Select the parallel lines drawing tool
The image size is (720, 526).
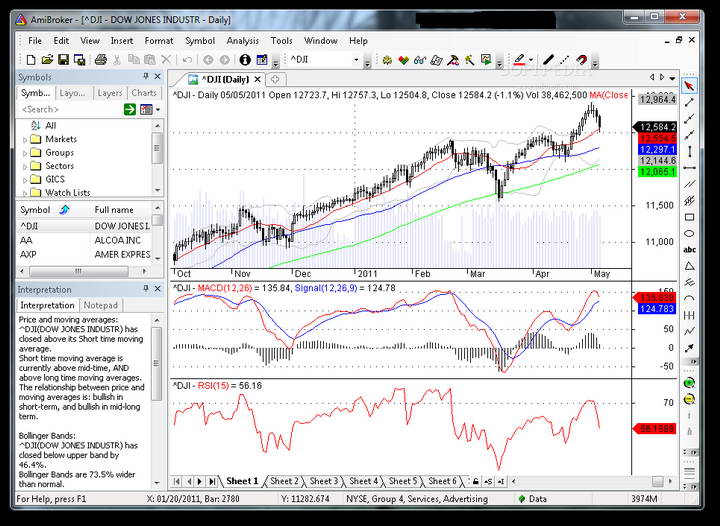(x=689, y=185)
